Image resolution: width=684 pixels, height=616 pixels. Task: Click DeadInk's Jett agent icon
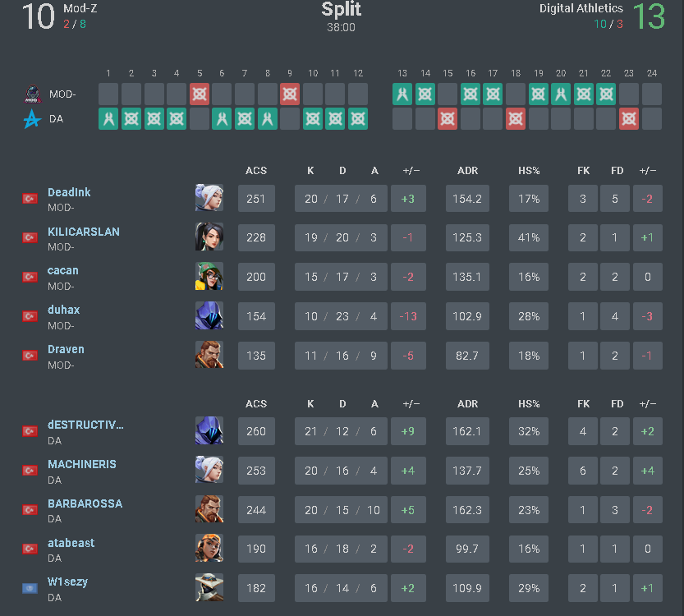(x=209, y=198)
